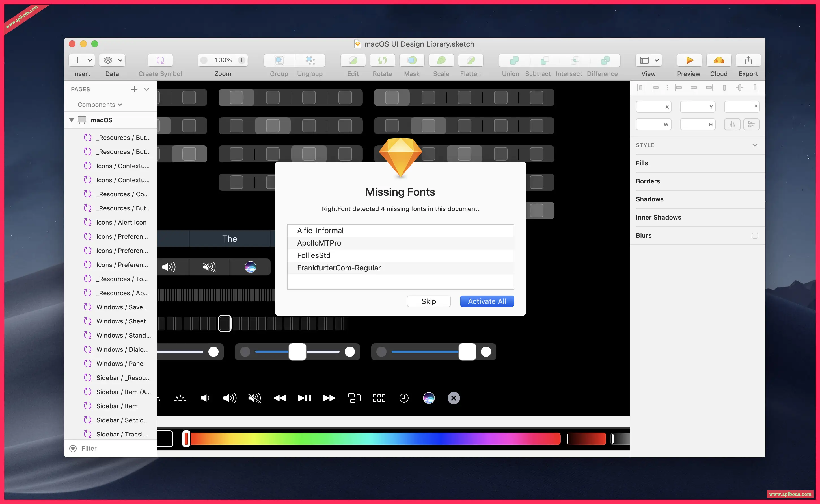The height and width of the screenshot is (504, 820).
Task: Click the rotation angle input field
Action: (x=742, y=107)
